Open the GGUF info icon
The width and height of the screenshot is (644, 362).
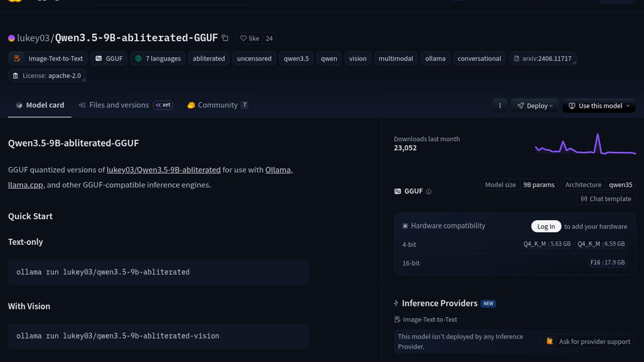[428, 191]
